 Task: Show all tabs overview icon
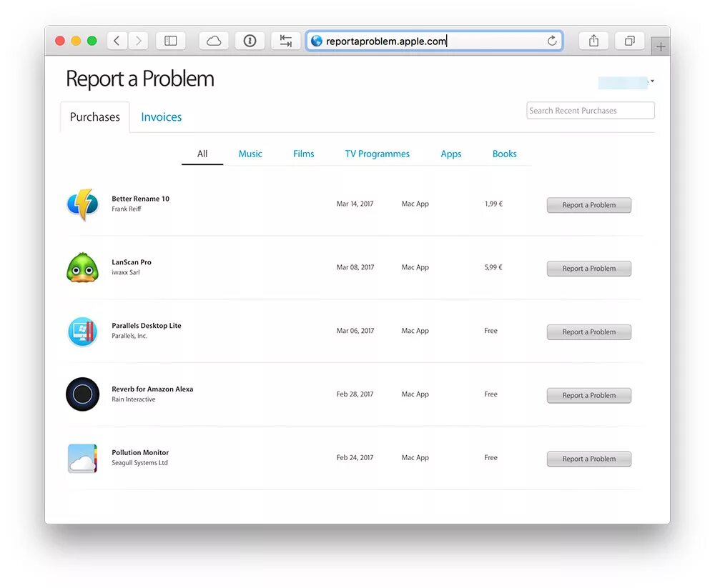pyautogui.click(x=629, y=41)
